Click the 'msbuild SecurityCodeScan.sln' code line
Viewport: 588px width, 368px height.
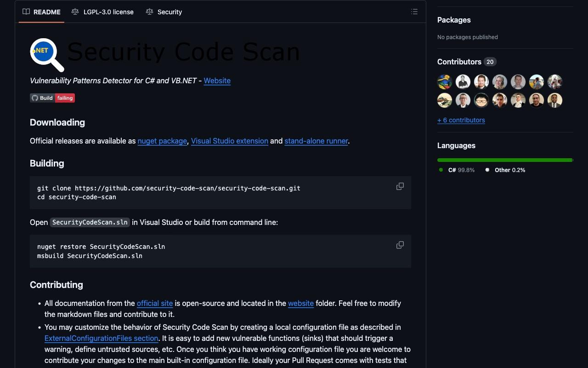click(x=90, y=256)
